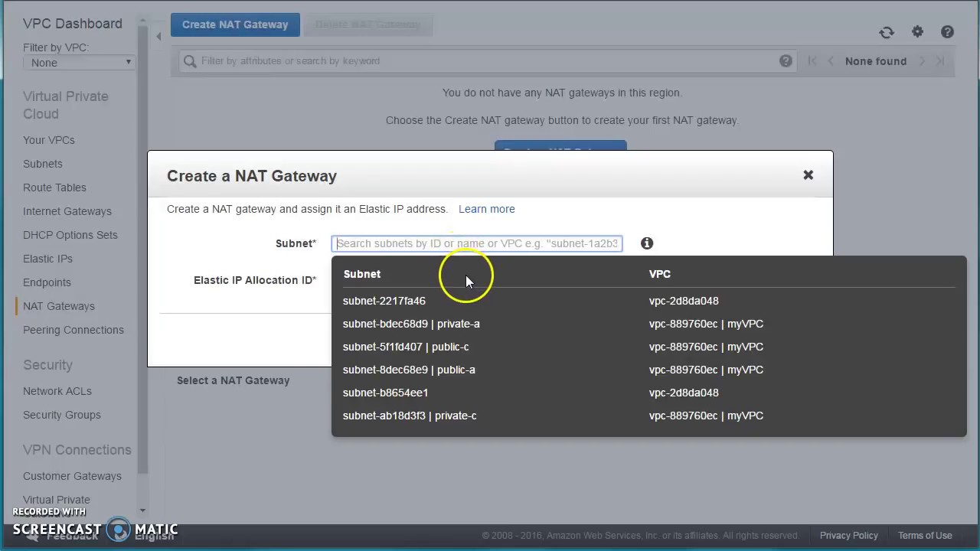
Task: Open Elastic IPs in sidebar
Action: [47, 259]
